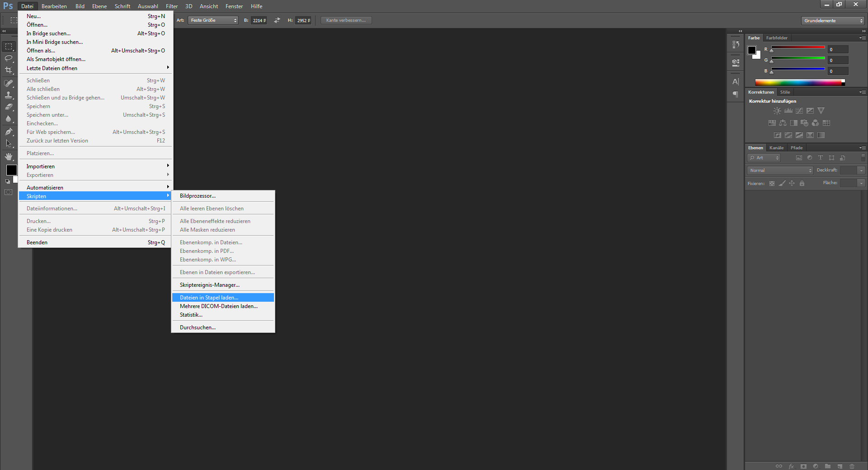This screenshot has width=868, height=470.
Task: Select the Pen tool
Action: 9,132
